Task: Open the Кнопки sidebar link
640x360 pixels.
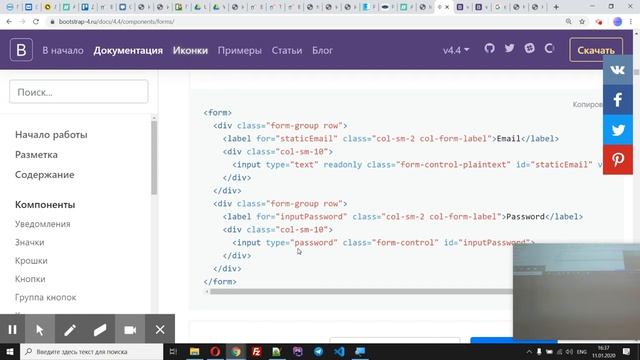Action: (x=30, y=279)
